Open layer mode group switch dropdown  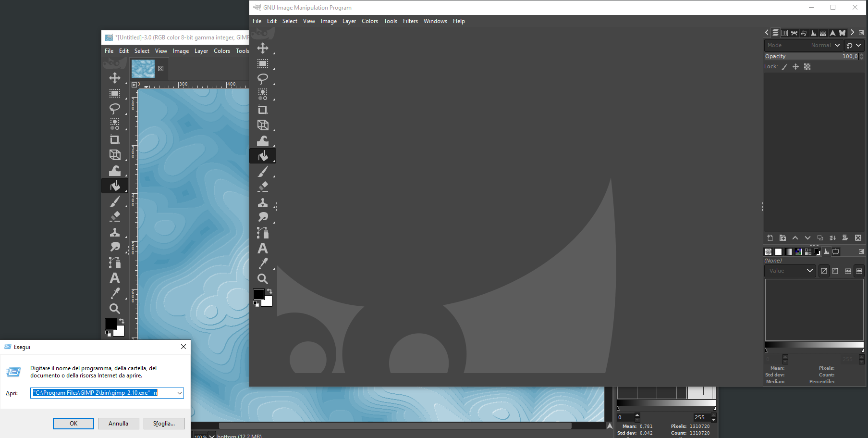[x=854, y=45]
